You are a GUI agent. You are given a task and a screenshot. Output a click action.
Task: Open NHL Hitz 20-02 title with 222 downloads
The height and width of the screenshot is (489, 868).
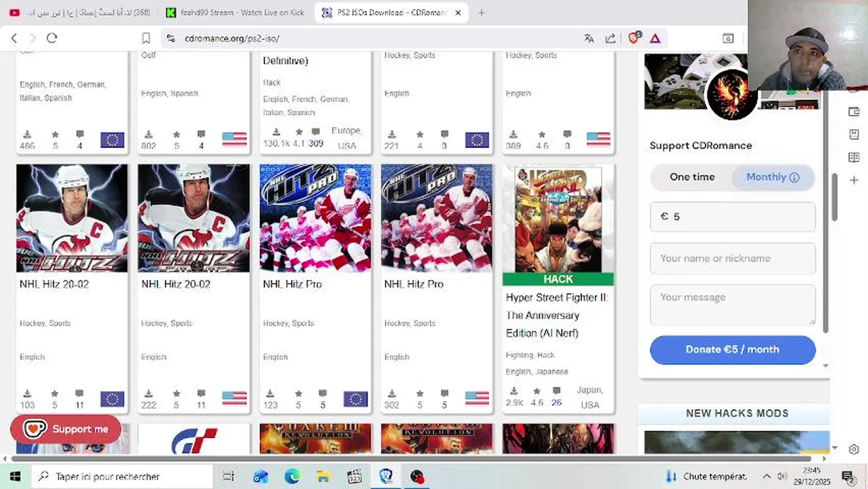coord(176,284)
